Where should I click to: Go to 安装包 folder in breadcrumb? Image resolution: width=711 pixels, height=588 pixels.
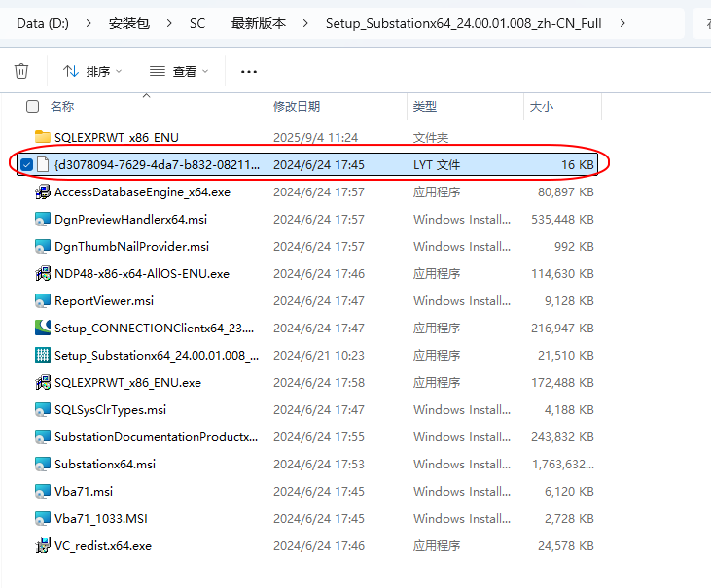(129, 23)
